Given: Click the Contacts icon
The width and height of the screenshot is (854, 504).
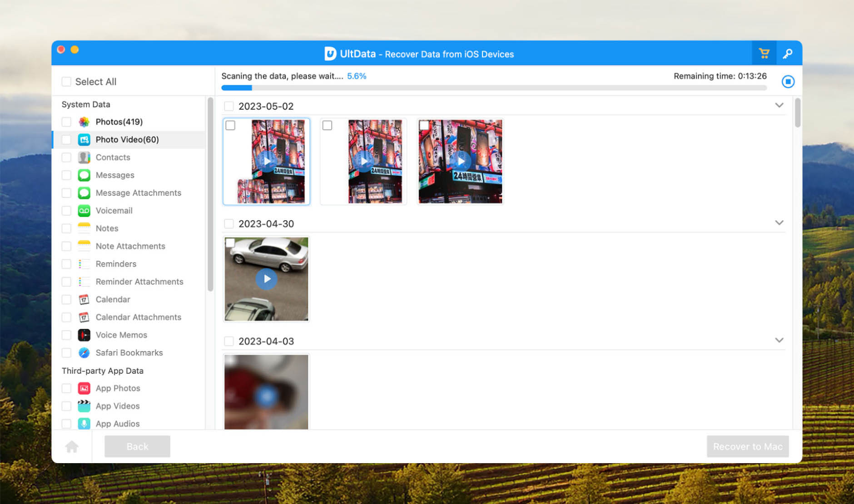Looking at the screenshot, I should (x=84, y=157).
